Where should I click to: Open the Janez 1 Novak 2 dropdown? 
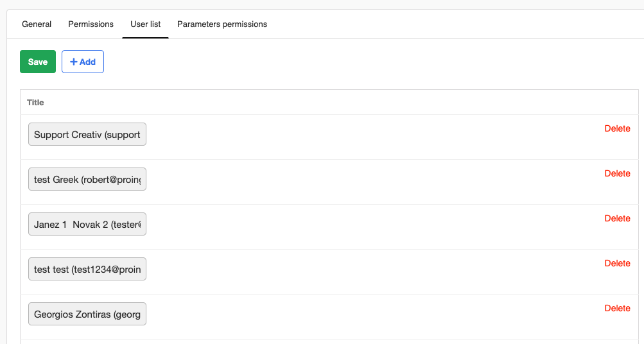[x=87, y=225]
